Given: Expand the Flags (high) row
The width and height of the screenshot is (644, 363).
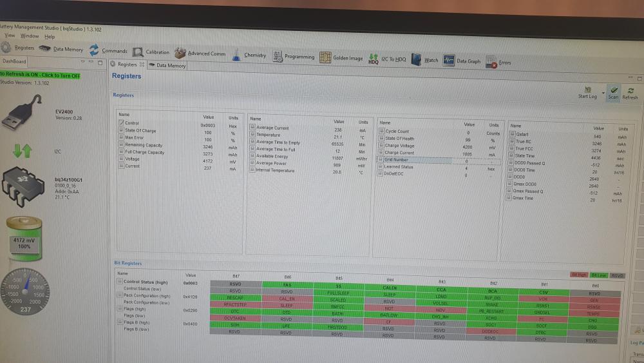Looking at the screenshot, I should 120,308.
